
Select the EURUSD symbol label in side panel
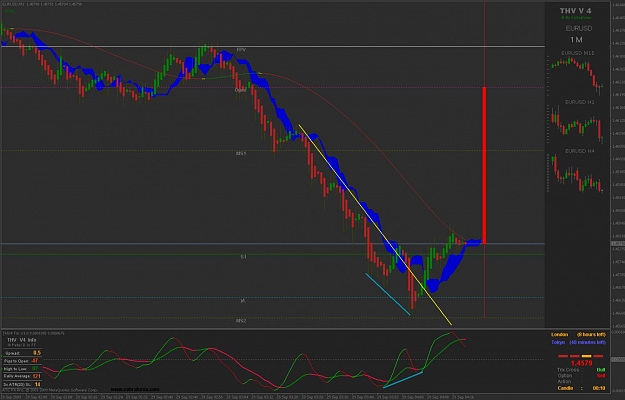579,29
